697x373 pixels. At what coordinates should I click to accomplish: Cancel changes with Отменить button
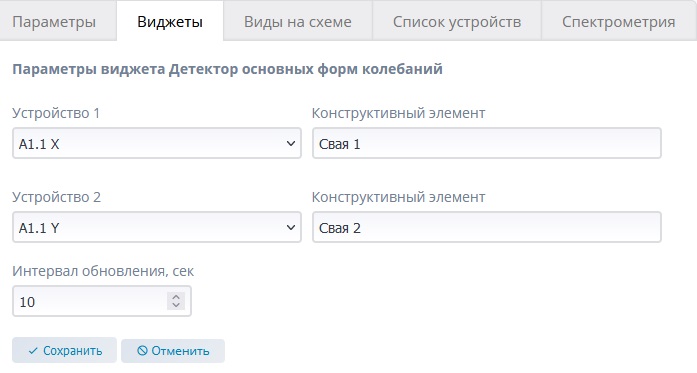(x=173, y=351)
